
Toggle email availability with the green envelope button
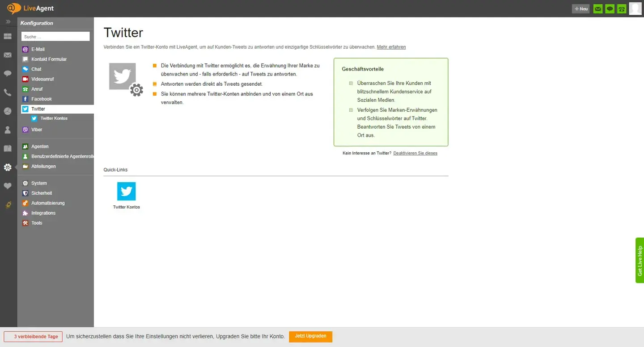pos(598,8)
